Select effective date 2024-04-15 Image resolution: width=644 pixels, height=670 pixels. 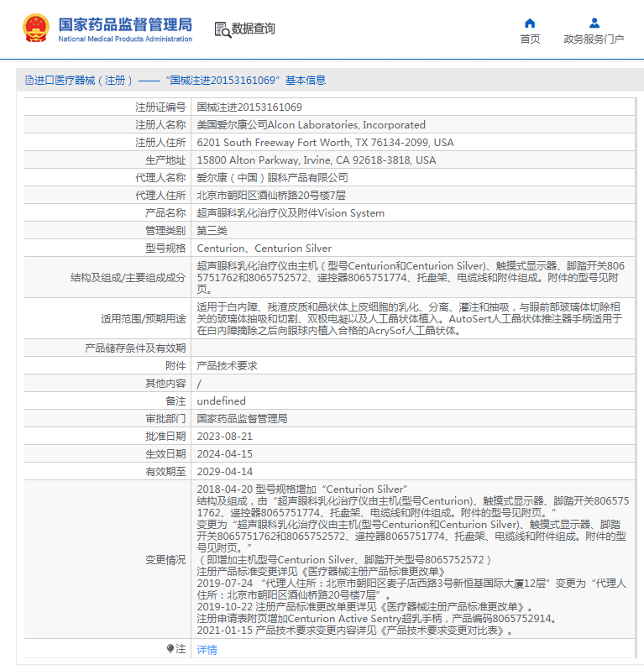pyautogui.click(x=224, y=453)
